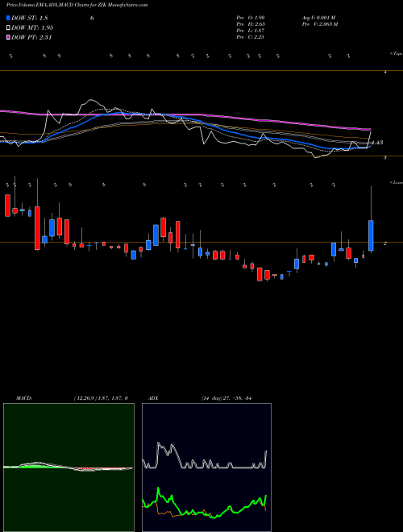
Task: Click the MACD panel title label
Action: click(24, 398)
